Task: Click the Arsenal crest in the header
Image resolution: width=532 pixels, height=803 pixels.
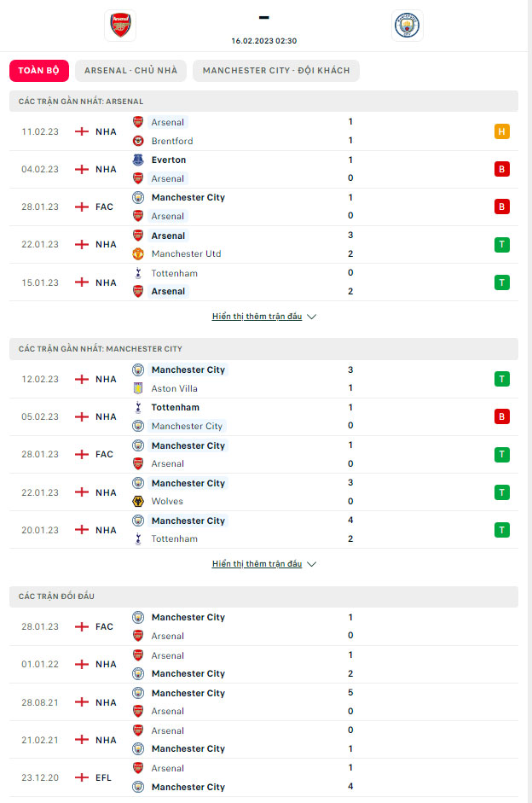Action: click(119, 26)
